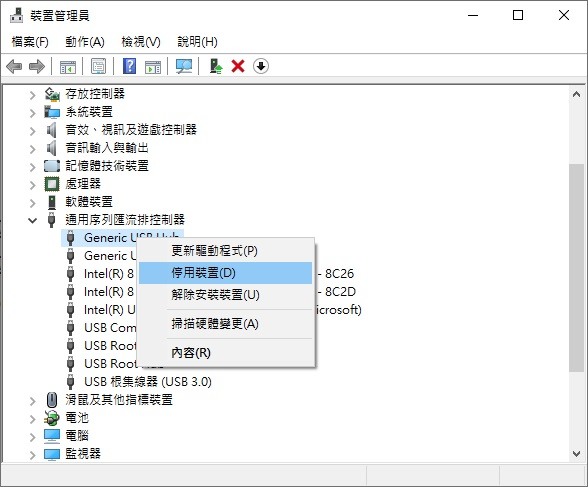Click the red X uninstall device icon
Viewport: 588px width, 487px height.
pos(238,66)
